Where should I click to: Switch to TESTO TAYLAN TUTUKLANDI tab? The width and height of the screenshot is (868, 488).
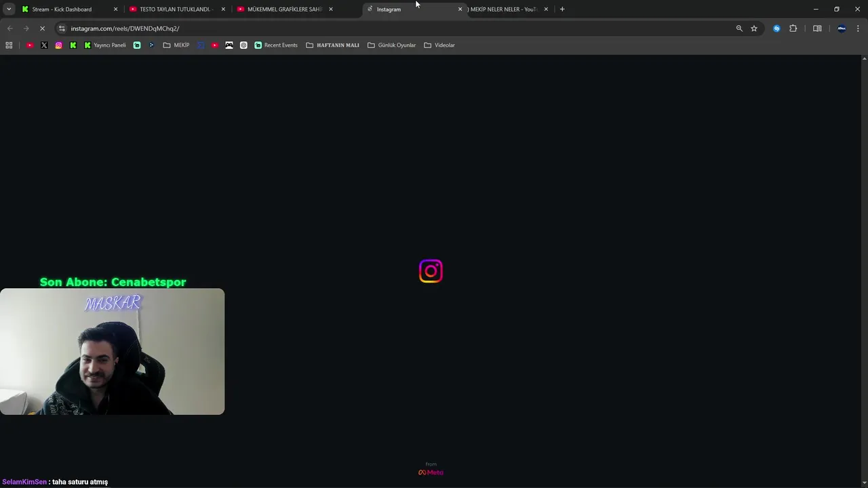click(176, 9)
